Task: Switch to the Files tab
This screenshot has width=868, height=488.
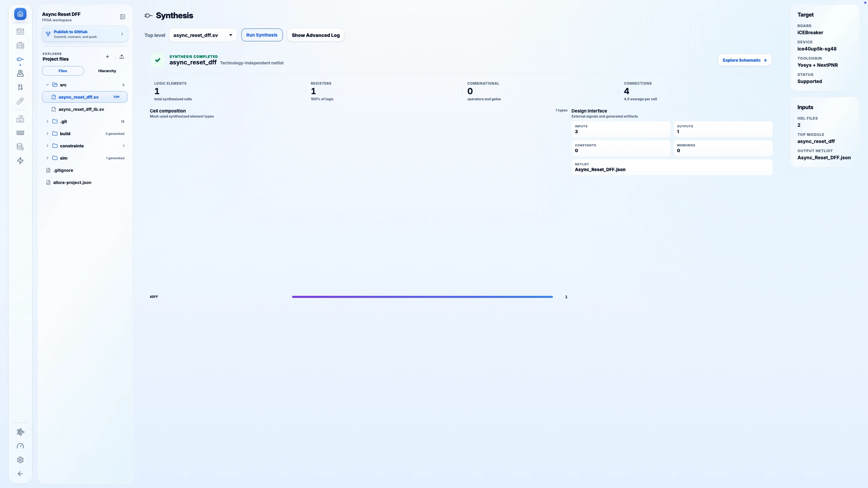Action: coord(63,71)
